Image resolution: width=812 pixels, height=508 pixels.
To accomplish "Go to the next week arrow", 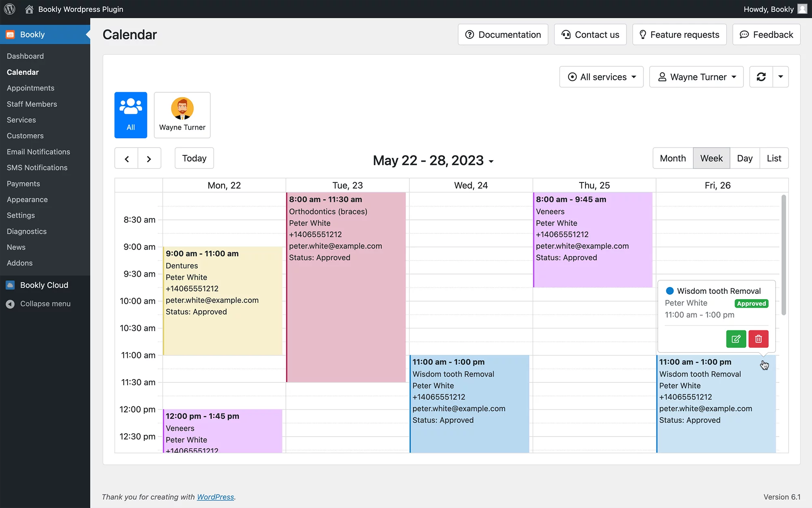I will click(149, 158).
